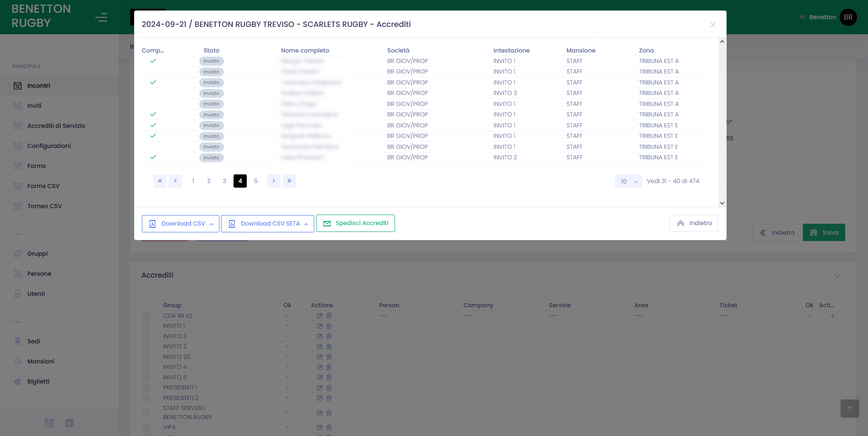Select page 1 in pagination
Image resolution: width=868 pixels, height=436 pixels.
coord(193,181)
